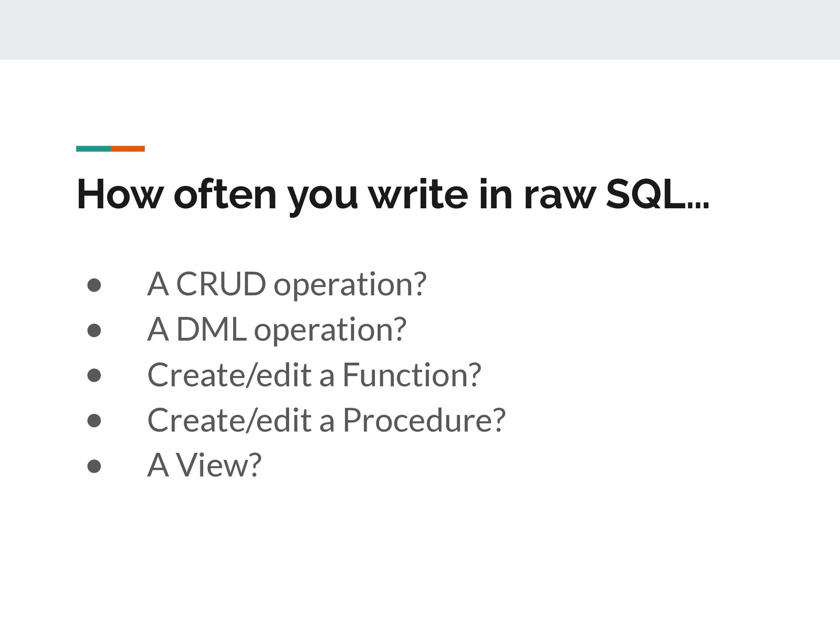Click the 'A CRUD operation?' text line

pos(287,285)
